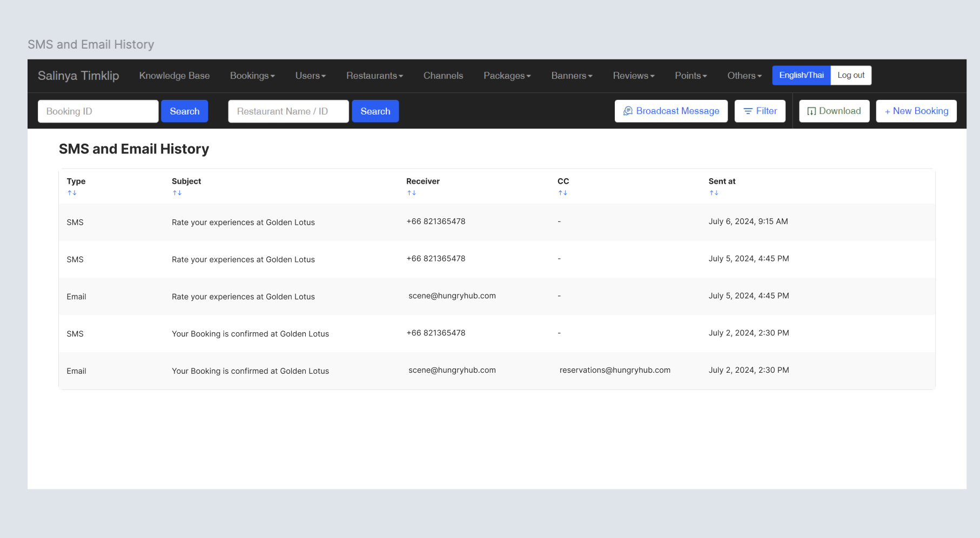Screen dimensions: 980x538
Task: Focus the Restaurant Name / ID field
Action: [x=288, y=111]
